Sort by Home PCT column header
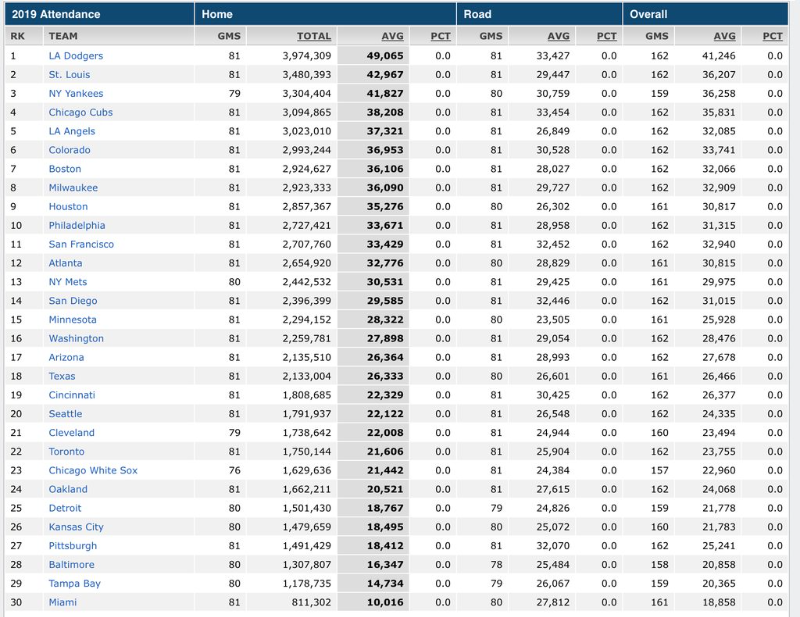The height and width of the screenshot is (617, 800). (440, 36)
